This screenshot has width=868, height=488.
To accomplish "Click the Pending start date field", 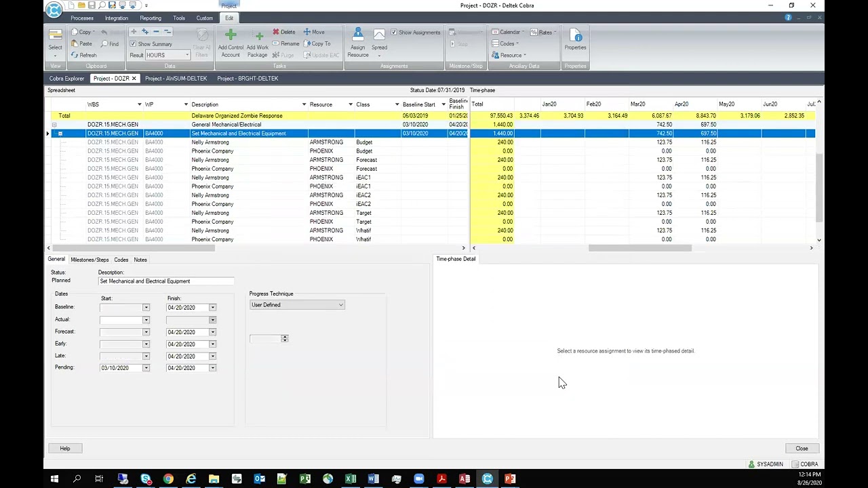I will 121,368.
